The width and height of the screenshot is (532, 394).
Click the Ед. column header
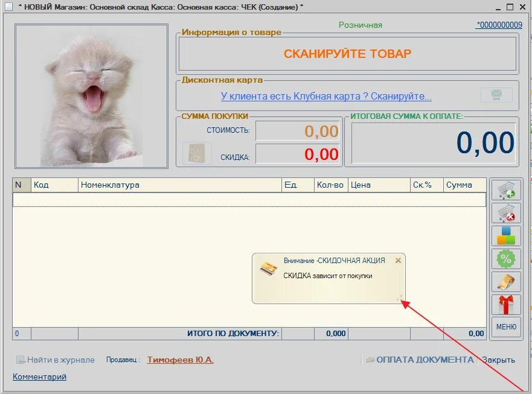pos(298,185)
